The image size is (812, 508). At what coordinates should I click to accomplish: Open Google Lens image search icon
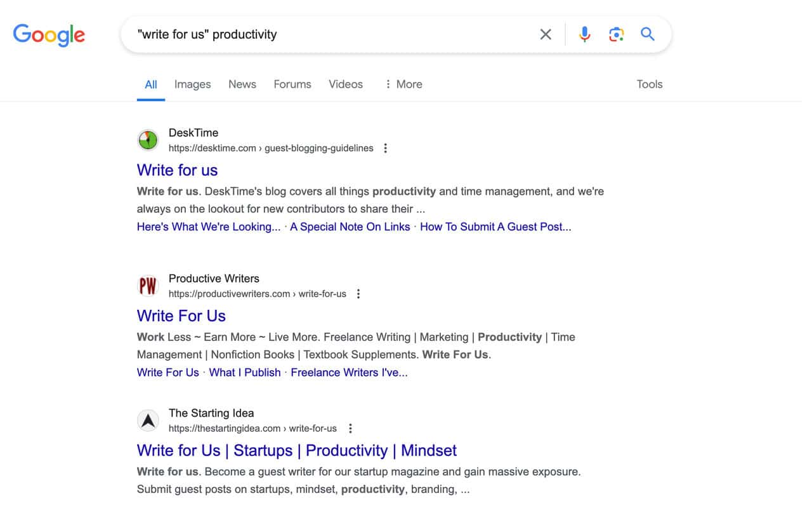pos(616,34)
